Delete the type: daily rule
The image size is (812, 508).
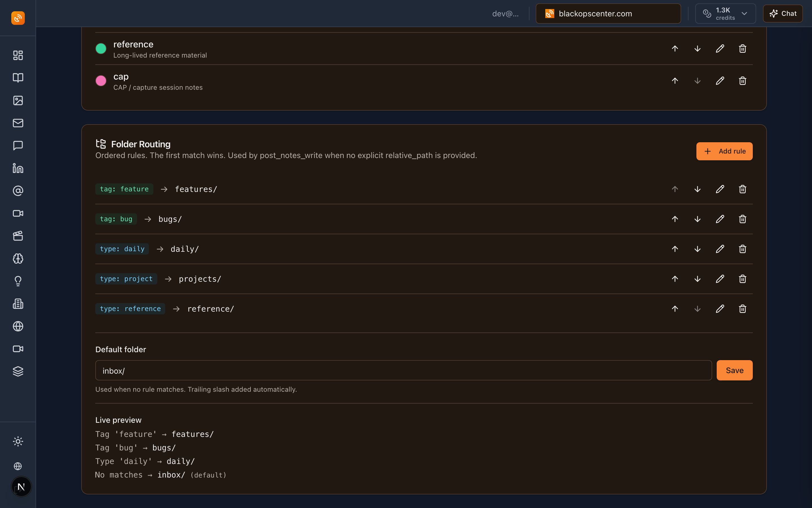tap(742, 249)
